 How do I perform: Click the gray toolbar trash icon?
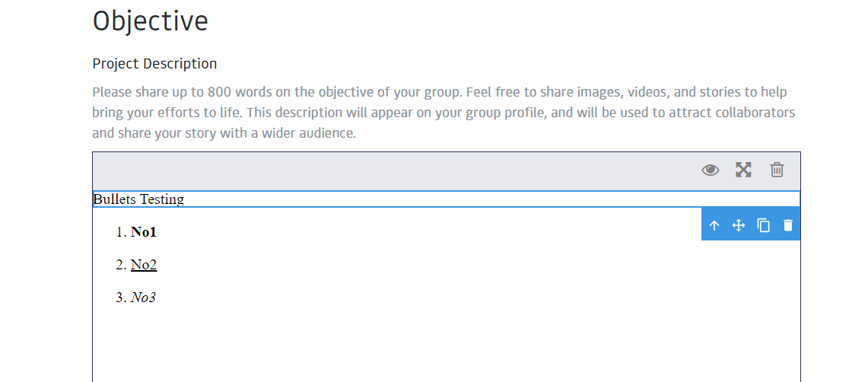coord(777,170)
